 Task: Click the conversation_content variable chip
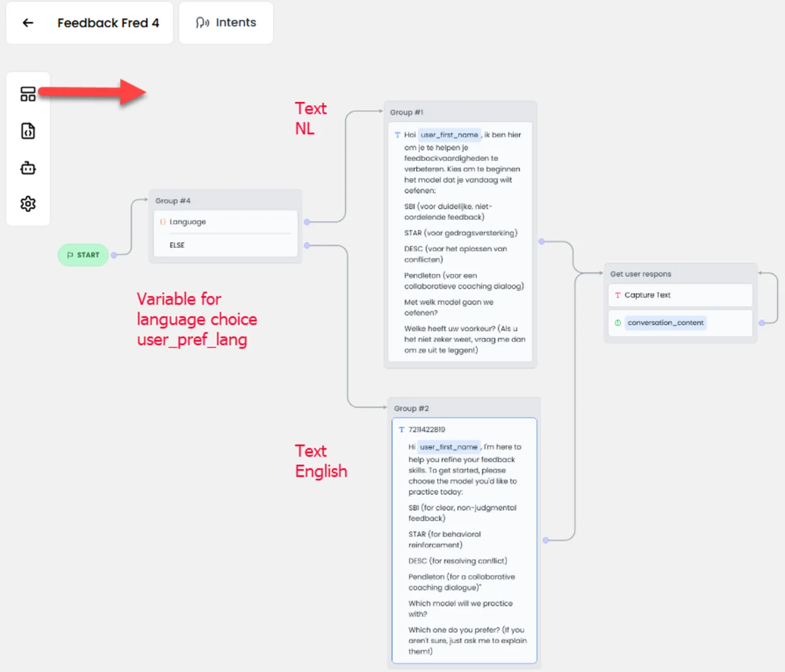pos(665,323)
